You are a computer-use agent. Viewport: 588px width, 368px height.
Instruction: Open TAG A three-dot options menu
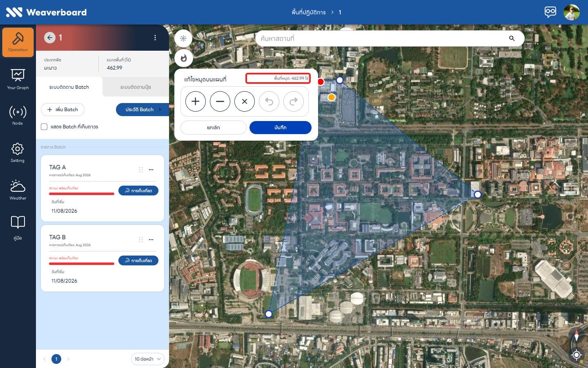click(151, 170)
